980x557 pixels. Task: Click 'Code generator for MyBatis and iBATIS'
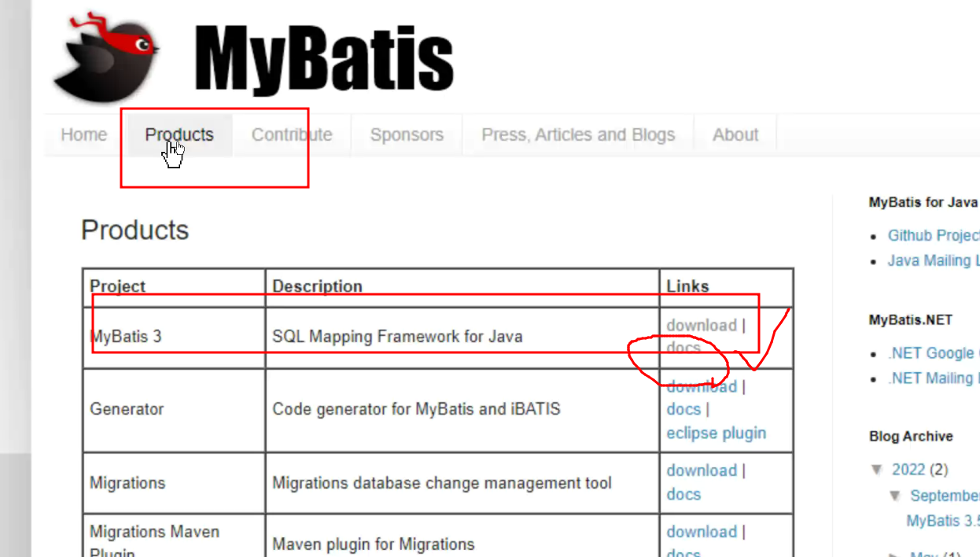[416, 409]
